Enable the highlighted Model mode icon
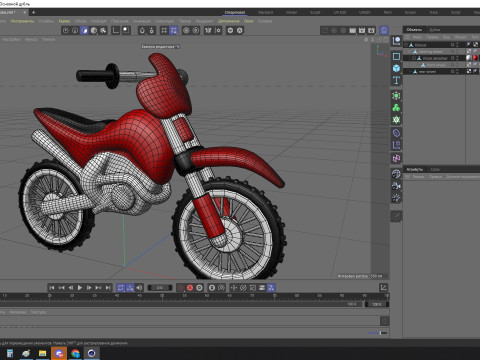 tap(84, 31)
